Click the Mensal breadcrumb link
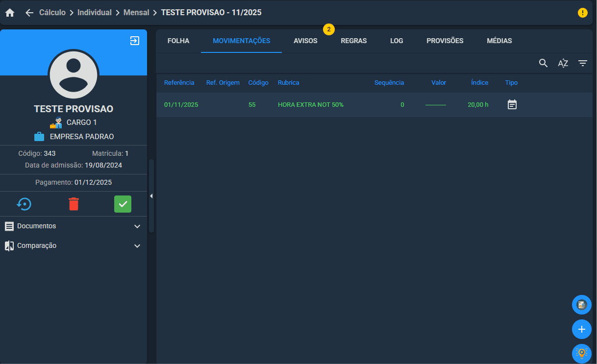The height and width of the screenshot is (364, 597). click(x=136, y=12)
